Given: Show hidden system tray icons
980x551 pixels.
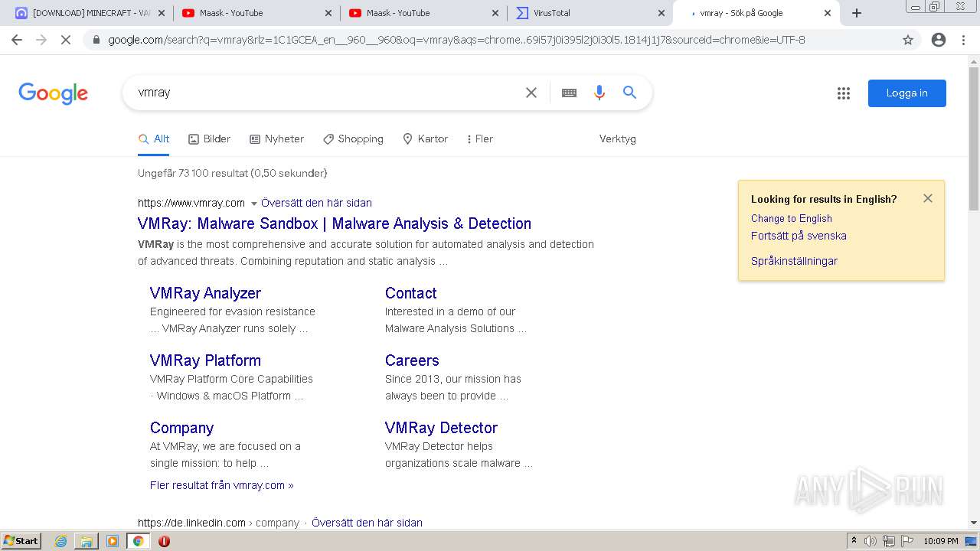Looking at the screenshot, I should 854,541.
